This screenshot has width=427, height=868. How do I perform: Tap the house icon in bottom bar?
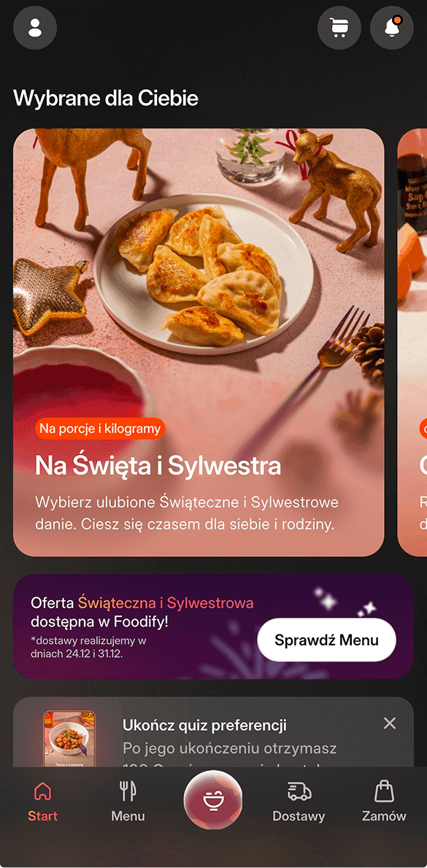42,791
